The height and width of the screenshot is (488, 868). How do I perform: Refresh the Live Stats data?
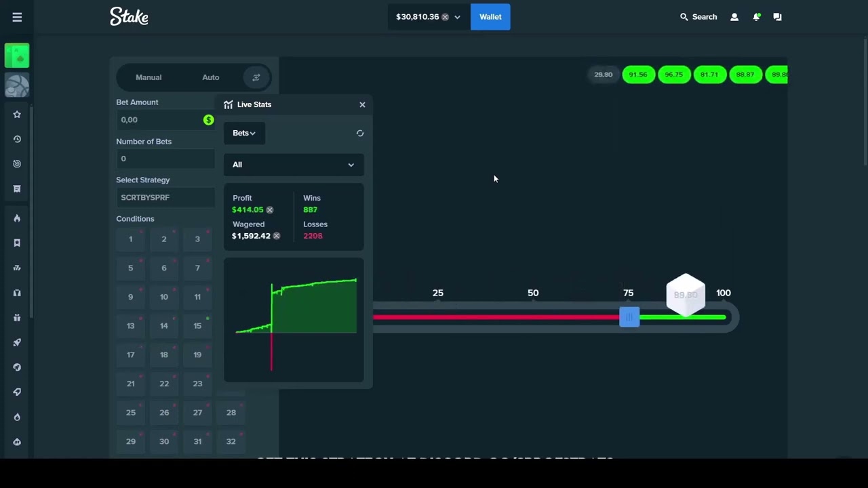click(x=360, y=134)
